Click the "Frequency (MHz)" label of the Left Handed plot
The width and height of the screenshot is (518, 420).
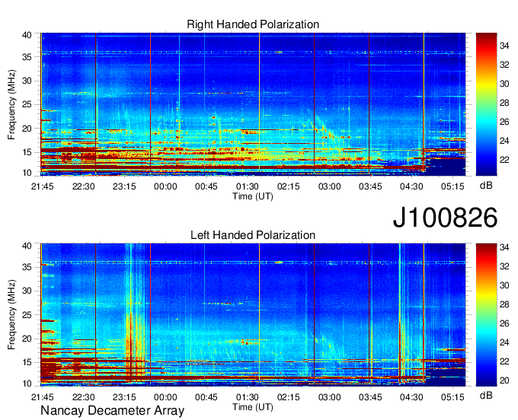pos(11,315)
